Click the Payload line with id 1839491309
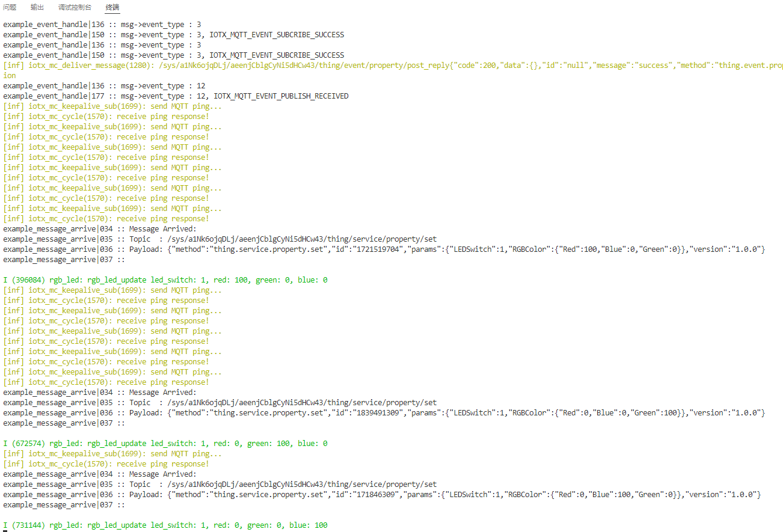 pyautogui.click(x=384, y=413)
